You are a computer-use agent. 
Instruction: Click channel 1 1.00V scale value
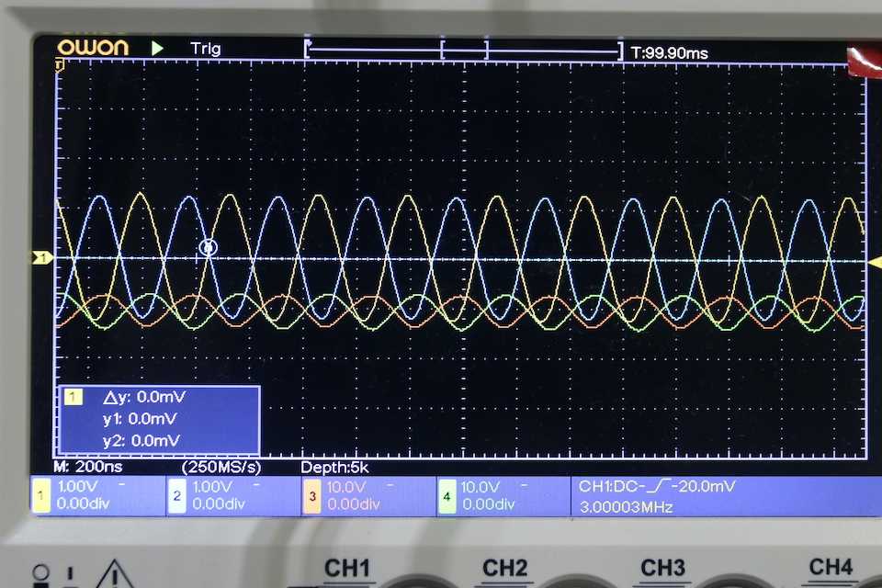[77, 487]
